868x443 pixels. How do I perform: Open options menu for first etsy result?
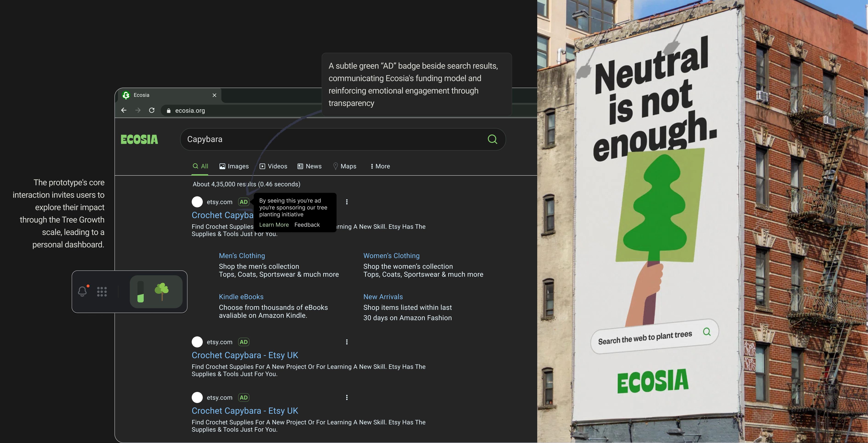(x=347, y=202)
